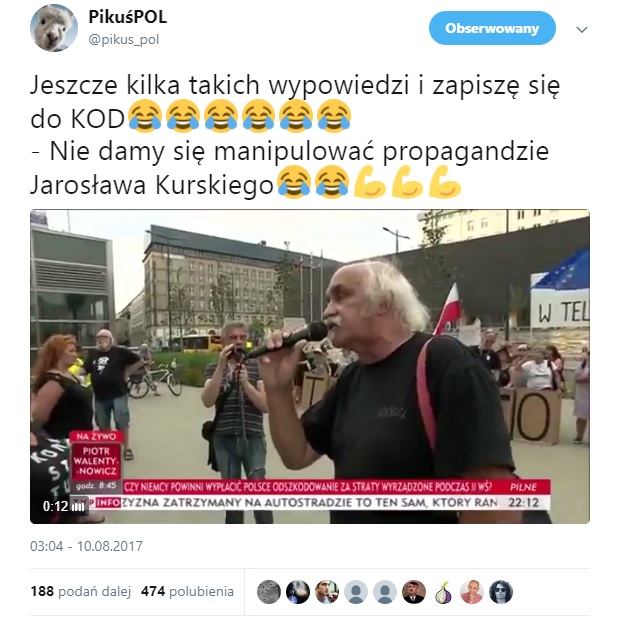View the 188 podań dalej list
Viewport: 625px width, 623px height.
click(81, 591)
